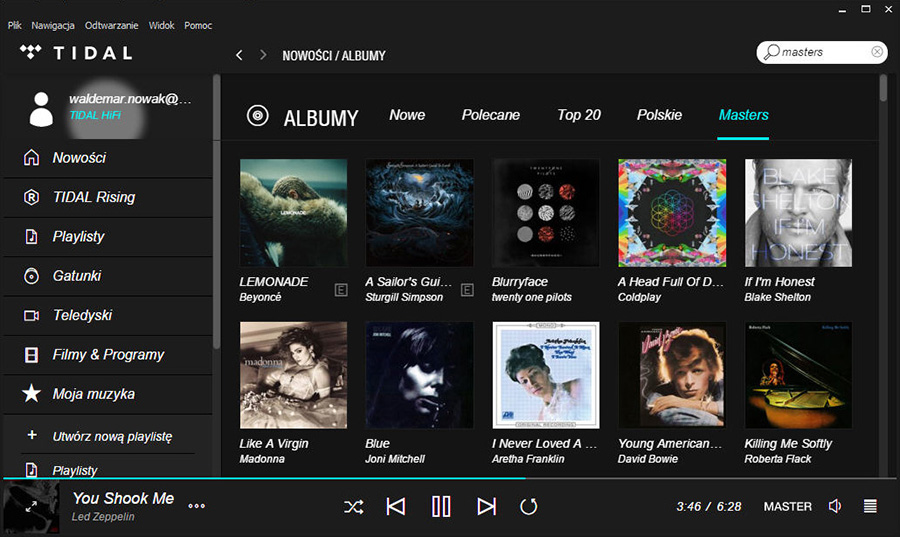Switch to the Polskie tab
The height and width of the screenshot is (537, 900).
(x=659, y=115)
